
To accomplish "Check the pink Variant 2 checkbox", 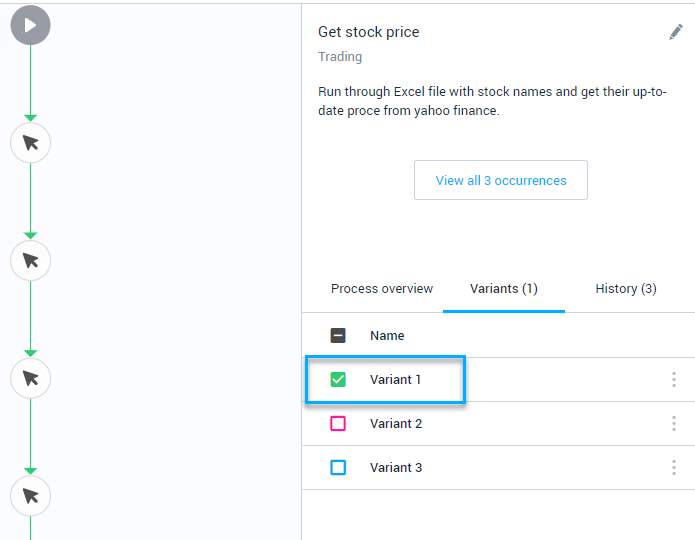I will pyautogui.click(x=338, y=423).
